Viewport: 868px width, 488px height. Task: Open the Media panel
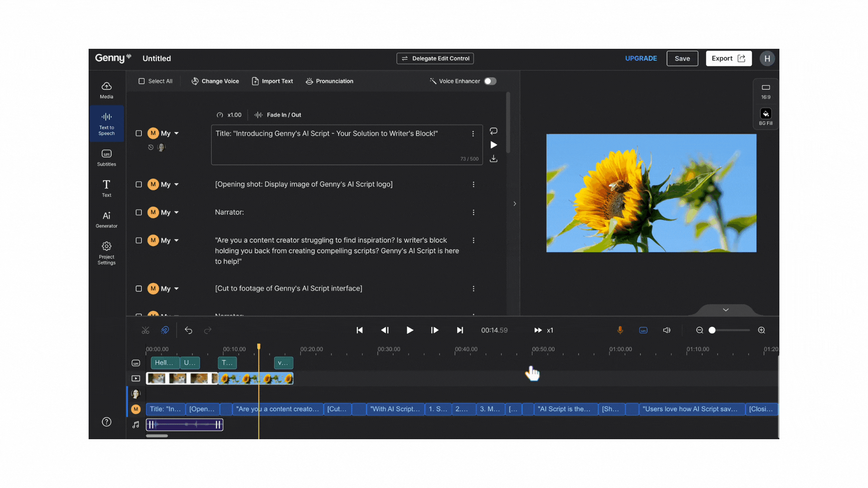[x=106, y=89]
